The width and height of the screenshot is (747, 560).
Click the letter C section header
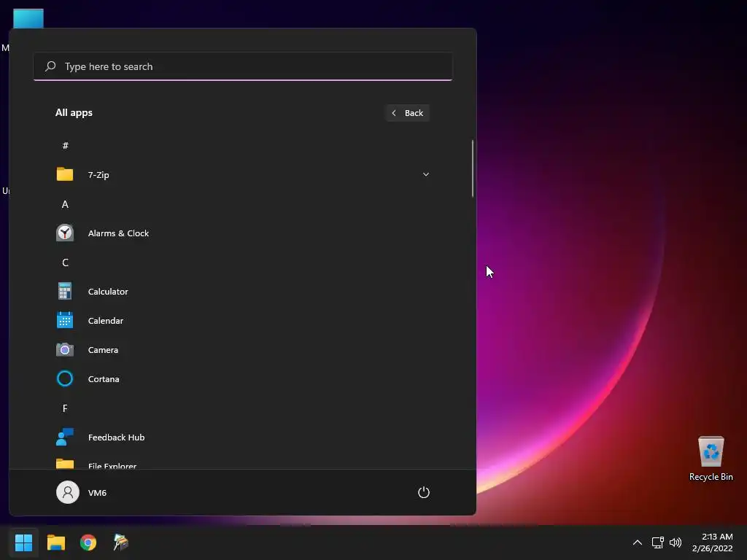click(65, 262)
